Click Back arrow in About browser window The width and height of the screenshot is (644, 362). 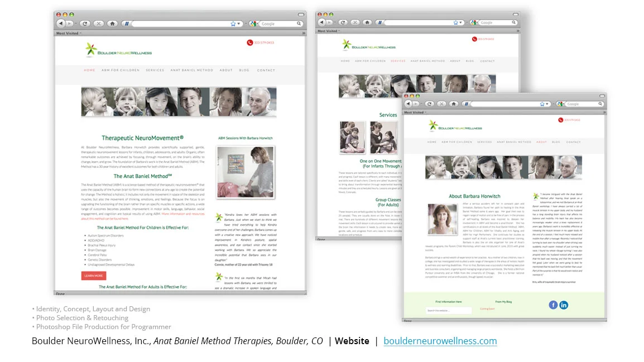click(408, 104)
